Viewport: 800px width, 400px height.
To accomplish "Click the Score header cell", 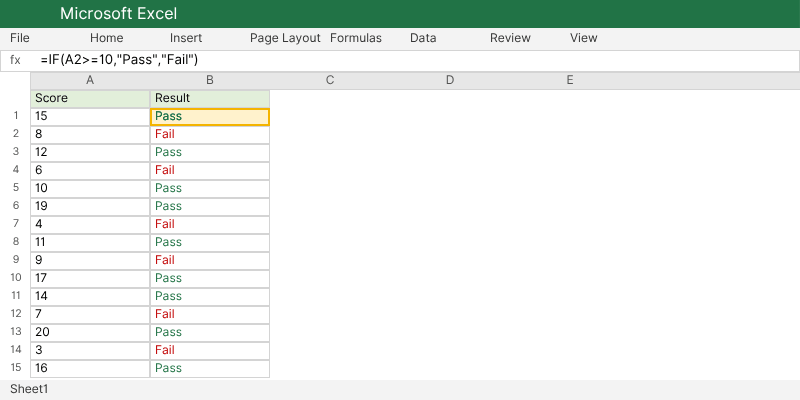I will coord(90,98).
